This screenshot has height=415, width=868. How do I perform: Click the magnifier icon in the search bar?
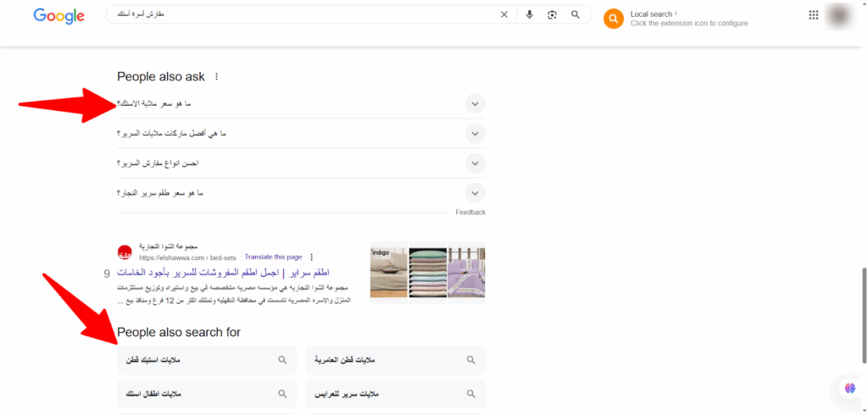(x=576, y=14)
